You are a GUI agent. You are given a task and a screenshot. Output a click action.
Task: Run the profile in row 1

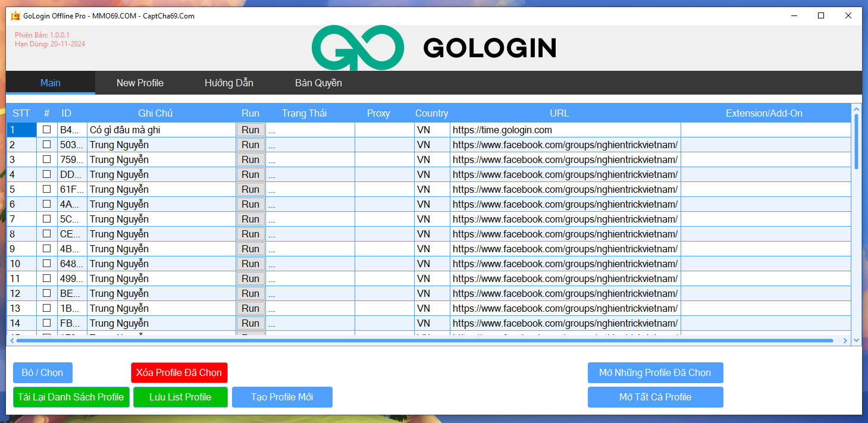(x=250, y=130)
